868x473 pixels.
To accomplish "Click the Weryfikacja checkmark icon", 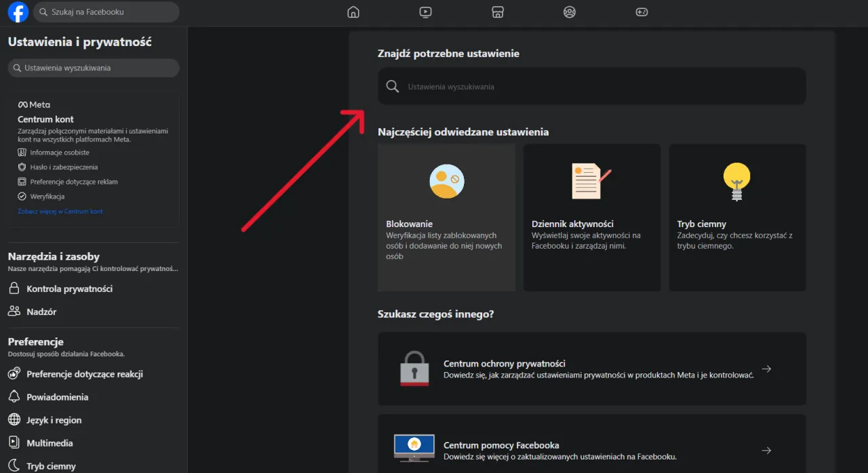I will [23, 197].
